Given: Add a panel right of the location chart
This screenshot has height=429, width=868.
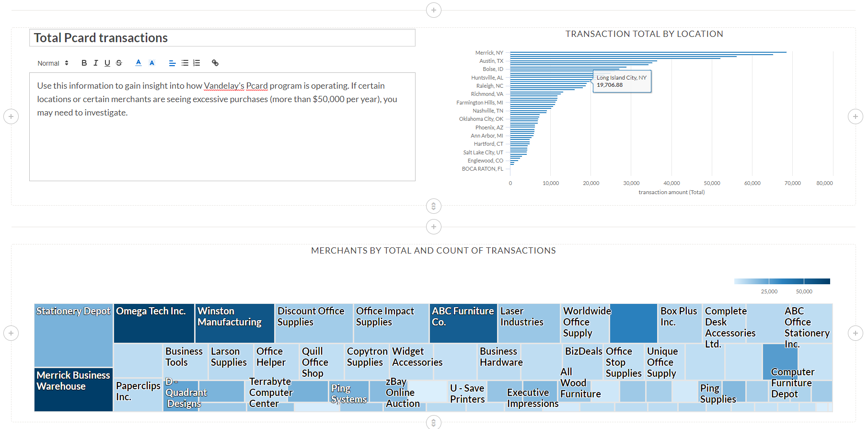Looking at the screenshot, I should tap(856, 116).
